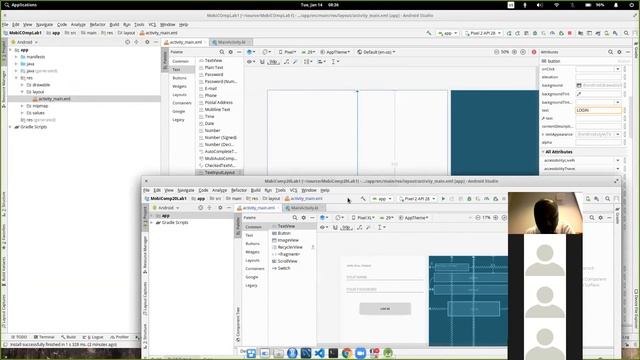Image resolution: width=640 pixels, height=360 pixels.
Task: Open Palette gear settings in front window
Action: tap(304, 218)
